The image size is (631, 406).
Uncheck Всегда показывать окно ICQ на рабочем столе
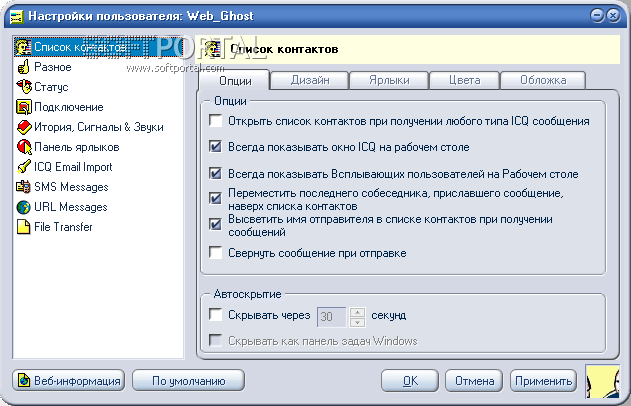[216, 146]
